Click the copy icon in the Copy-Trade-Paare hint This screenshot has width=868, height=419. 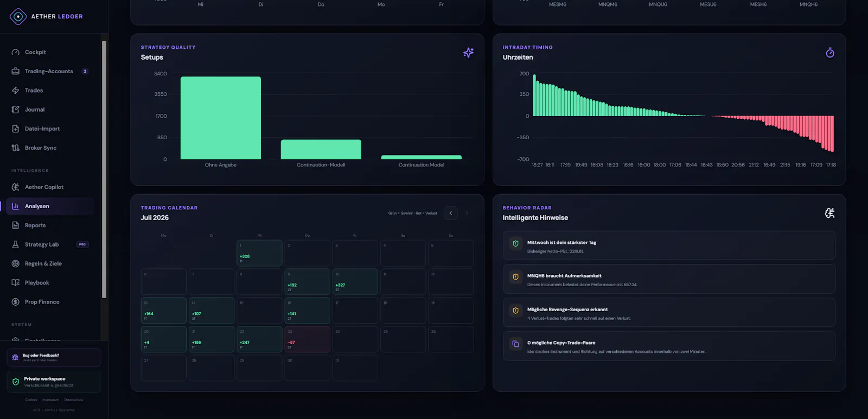pyautogui.click(x=515, y=344)
